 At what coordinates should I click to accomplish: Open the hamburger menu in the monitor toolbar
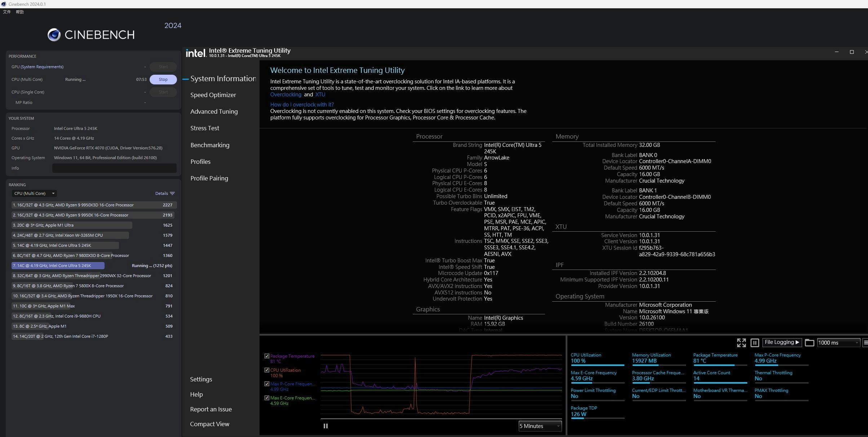[865, 343]
